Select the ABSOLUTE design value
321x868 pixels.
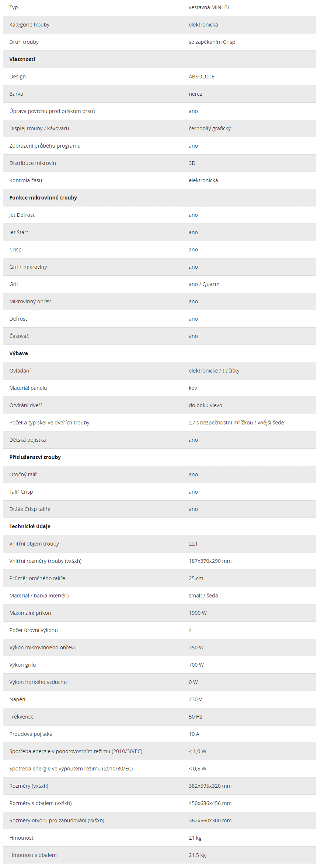(201, 77)
